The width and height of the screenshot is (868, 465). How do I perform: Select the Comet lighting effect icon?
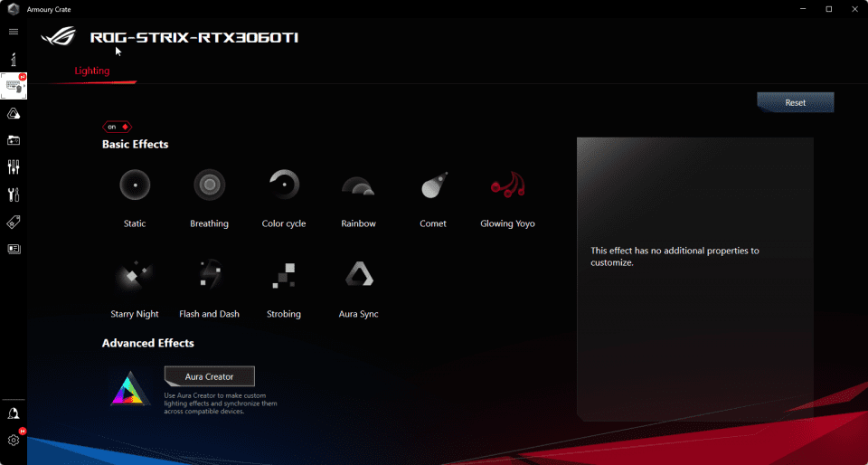click(433, 185)
